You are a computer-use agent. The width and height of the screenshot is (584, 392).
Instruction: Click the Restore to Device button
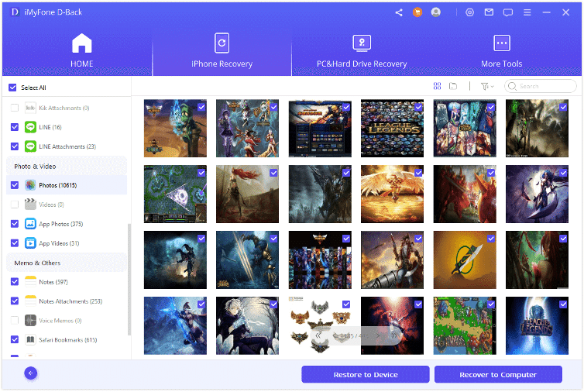[366, 375]
